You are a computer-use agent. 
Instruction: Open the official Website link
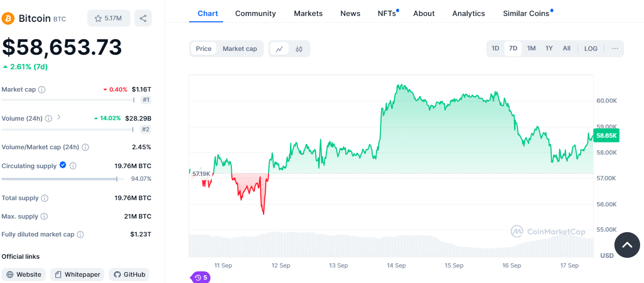click(x=24, y=275)
